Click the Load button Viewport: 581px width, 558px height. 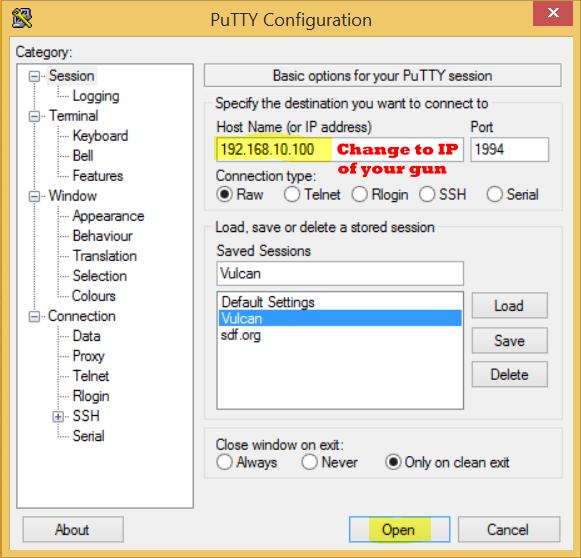pyautogui.click(x=509, y=306)
